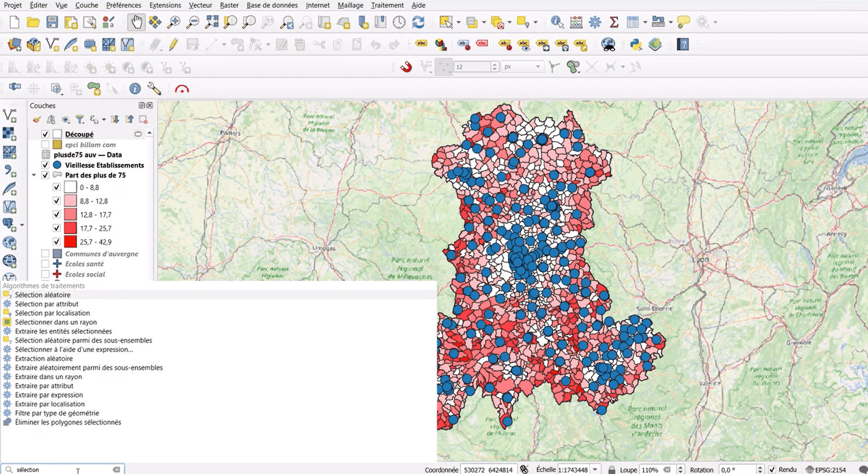
Task: Adjust the Rotation stepper arrows
Action: point(760,470)
